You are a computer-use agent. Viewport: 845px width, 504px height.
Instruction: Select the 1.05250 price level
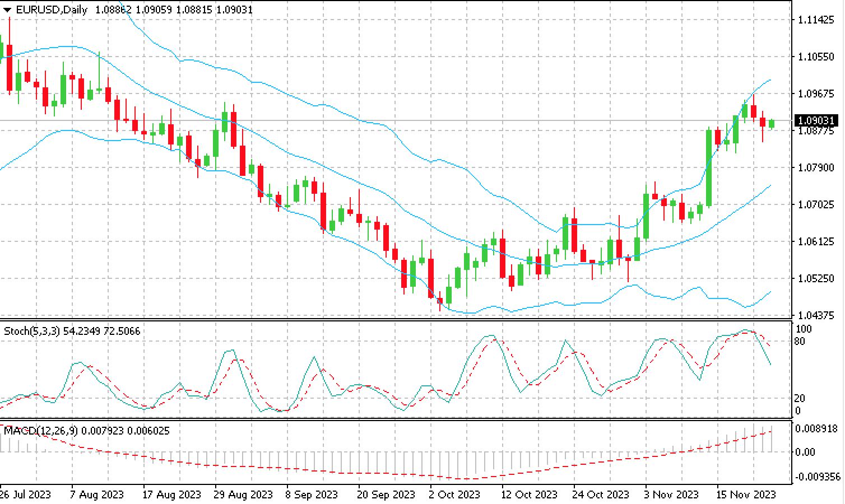816,278
